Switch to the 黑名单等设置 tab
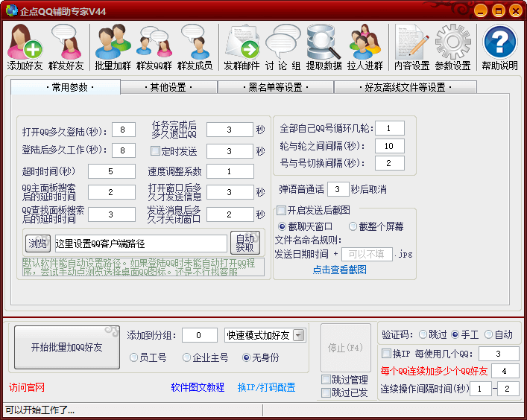527x420 pixels. (276, 87)
